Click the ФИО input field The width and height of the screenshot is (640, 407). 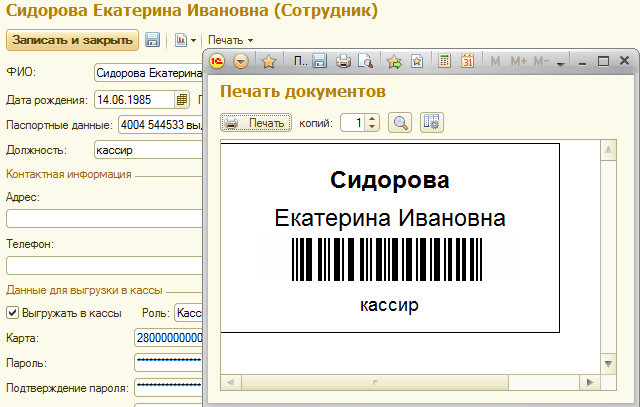click(x=149, y=73)
